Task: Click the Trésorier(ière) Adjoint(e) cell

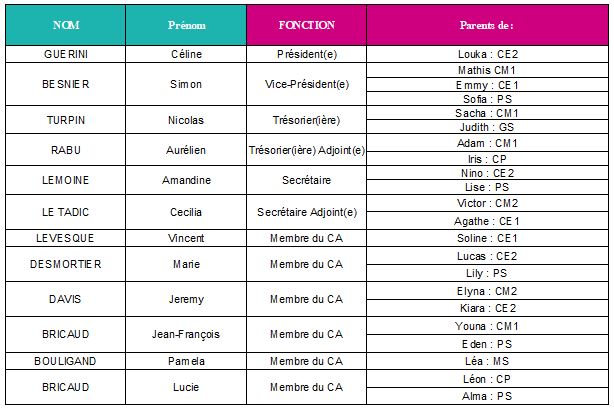Action: (305, 150)
